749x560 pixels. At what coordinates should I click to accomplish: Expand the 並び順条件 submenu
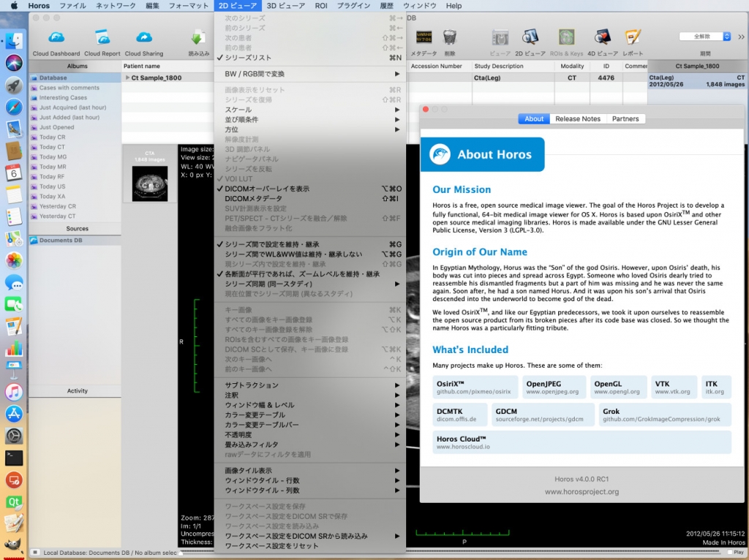tap(310, 119)
